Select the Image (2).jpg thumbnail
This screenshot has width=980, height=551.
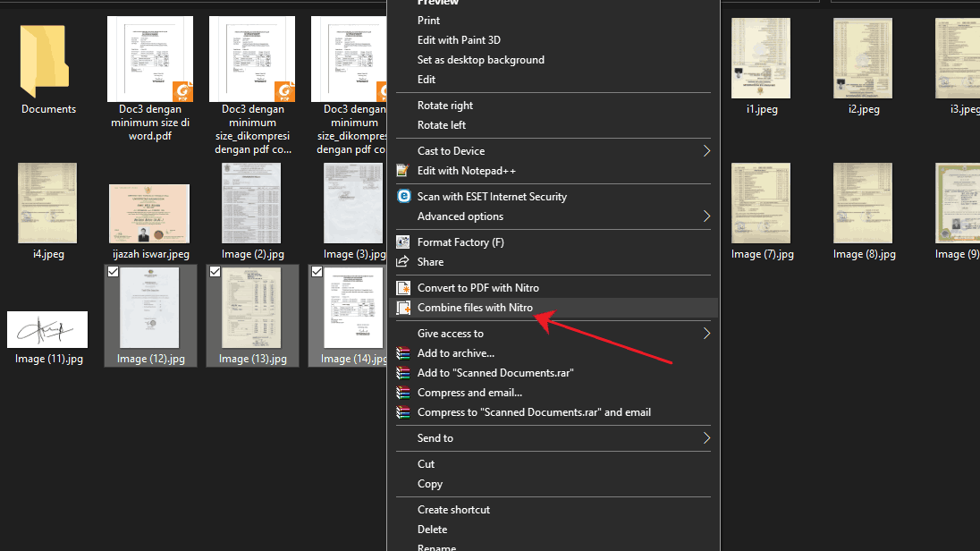pos(251,203)
